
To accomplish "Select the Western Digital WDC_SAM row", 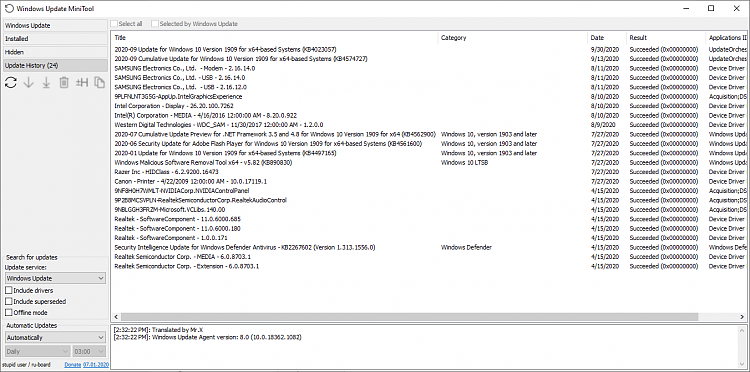I will coord(430,125).
